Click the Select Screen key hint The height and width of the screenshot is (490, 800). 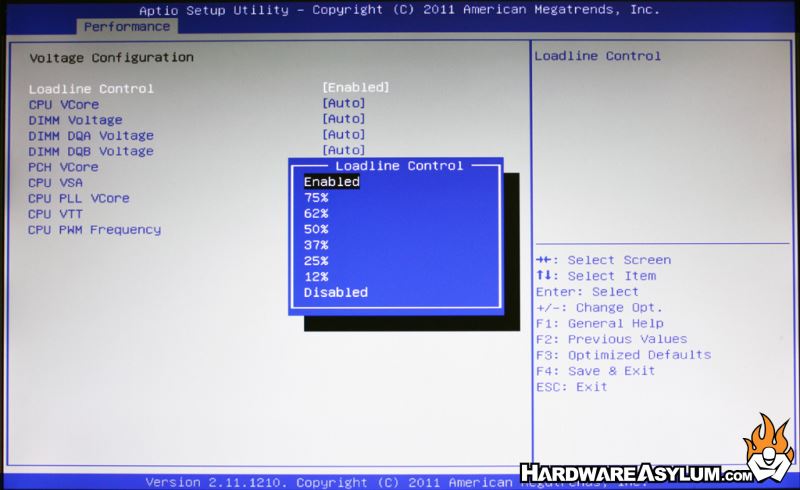point(604,260)
